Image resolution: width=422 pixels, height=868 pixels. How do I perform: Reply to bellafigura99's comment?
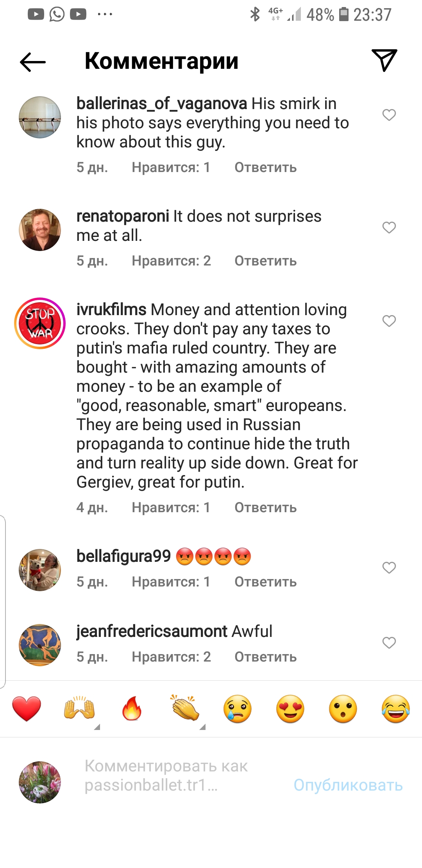pyautogui.click(x=265, y=582)
